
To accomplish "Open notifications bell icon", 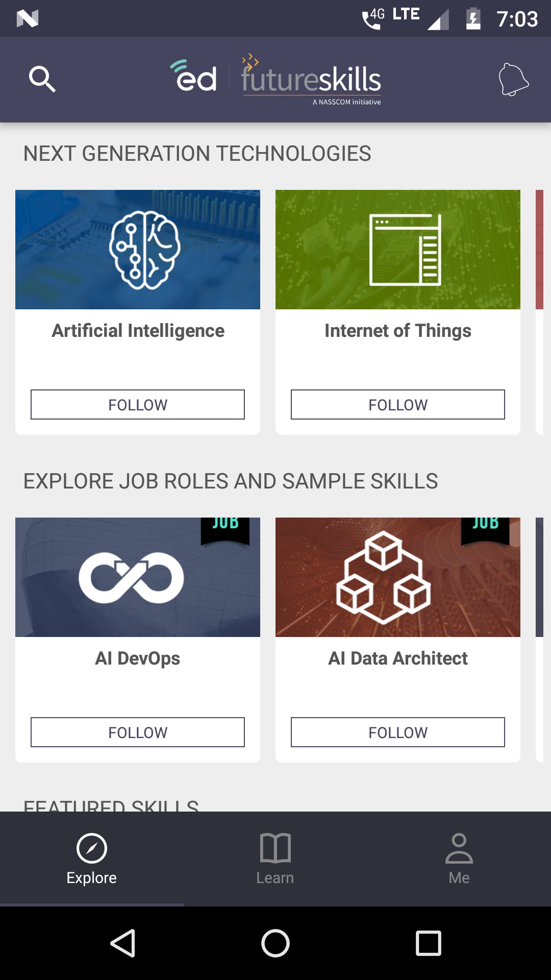I will click(513, 79).
